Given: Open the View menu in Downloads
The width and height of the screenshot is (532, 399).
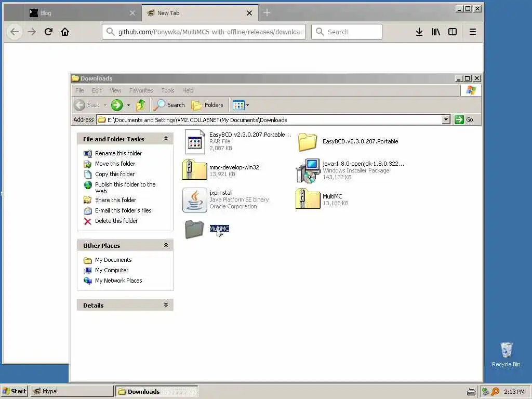Looking at the screenshot, I should point(115,90).
